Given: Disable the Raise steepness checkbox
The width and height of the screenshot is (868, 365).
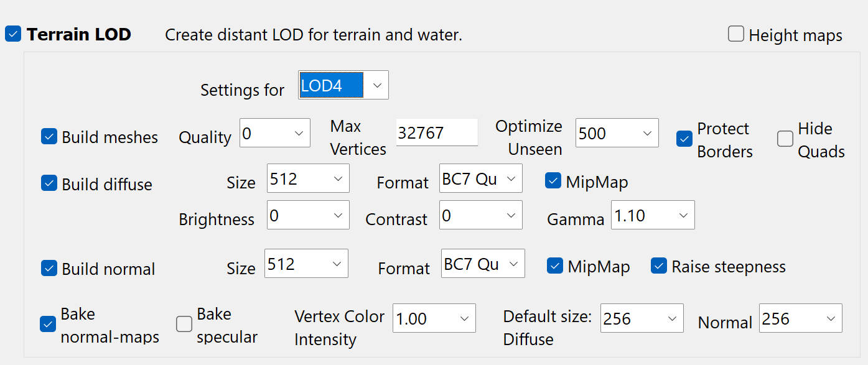Looking at the screenshot, I should click(659, 266).
